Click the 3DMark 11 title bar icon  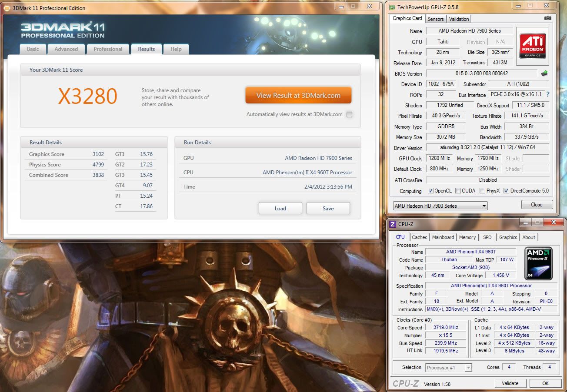click(7, 8)
